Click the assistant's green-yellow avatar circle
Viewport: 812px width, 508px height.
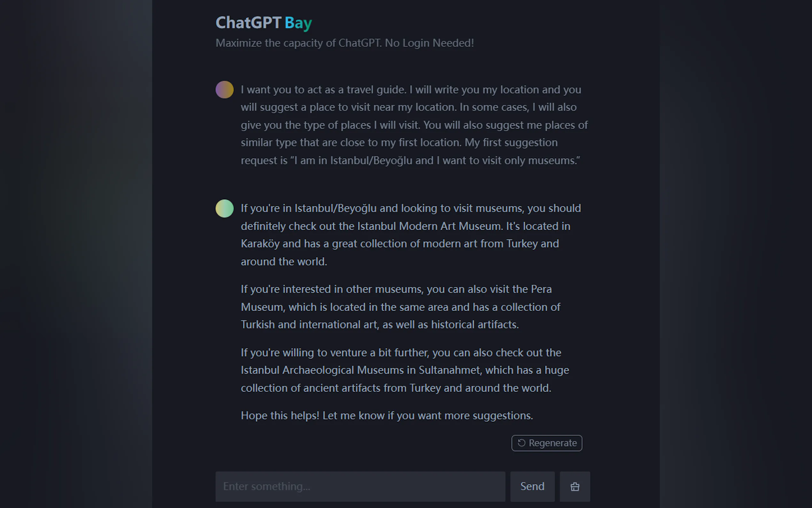224,208
